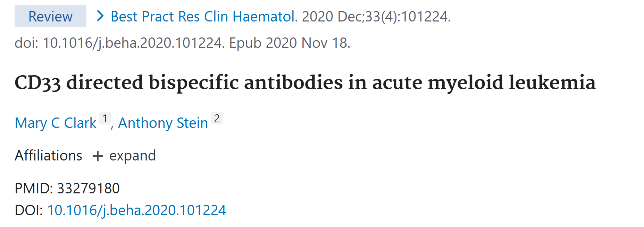The image size is (644, 227).
Task: Click the Affiliations label
Action: coord(48,156)
